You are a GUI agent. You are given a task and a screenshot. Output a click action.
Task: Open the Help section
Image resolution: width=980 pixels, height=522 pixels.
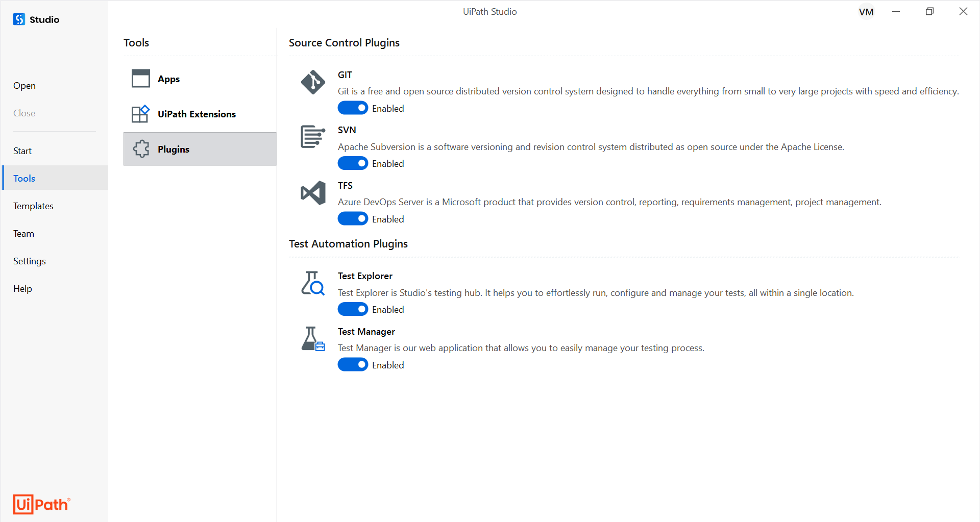pos(22,288)
